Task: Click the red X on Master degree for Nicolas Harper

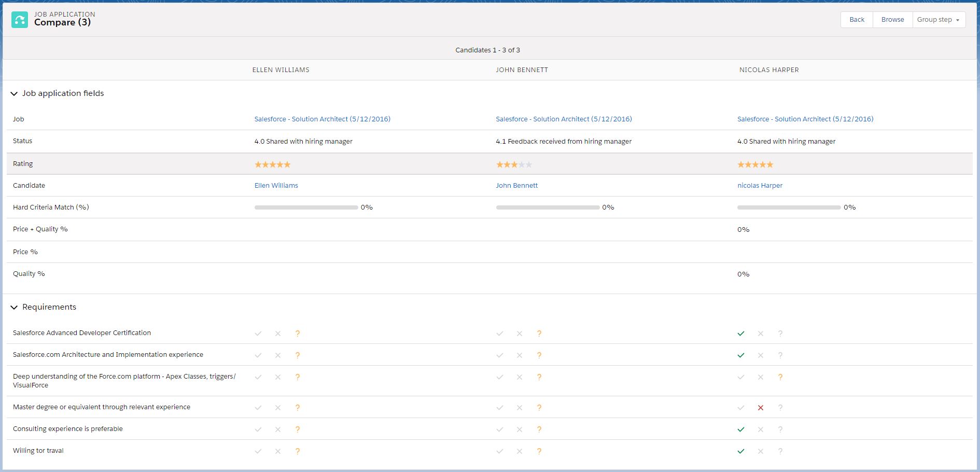Action: [x=761, y=408]
